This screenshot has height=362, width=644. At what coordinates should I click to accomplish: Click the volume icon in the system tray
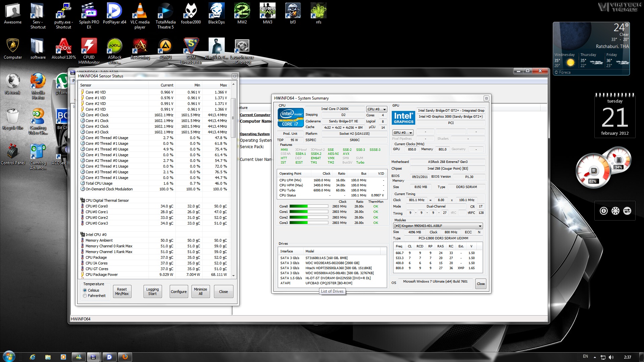tap(611, 357)
